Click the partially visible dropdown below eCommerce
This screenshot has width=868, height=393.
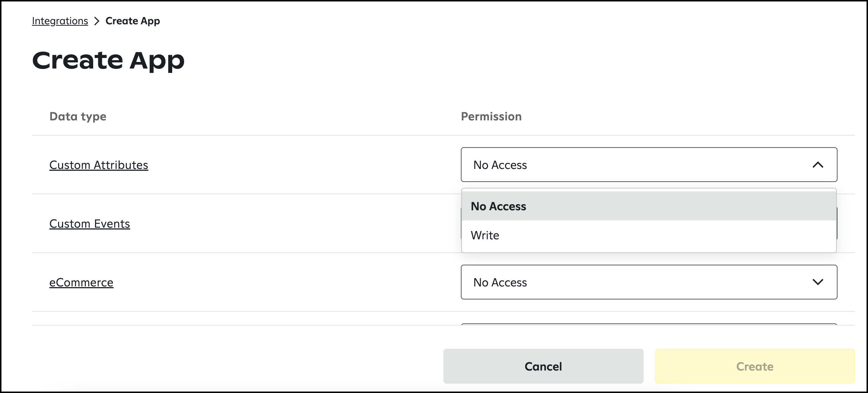(x=649, y=324)
